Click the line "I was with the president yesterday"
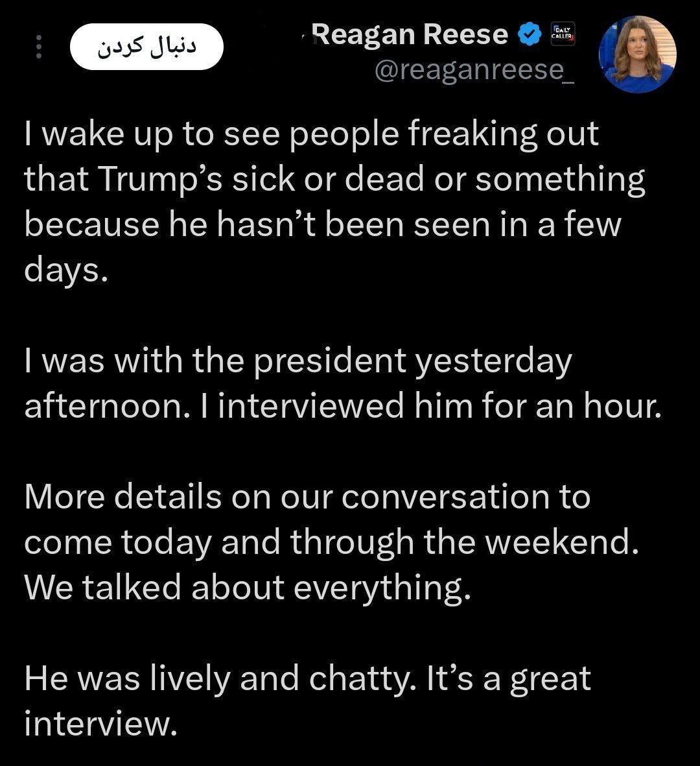This screenshot has height=766, width=700. coord(298,361)
